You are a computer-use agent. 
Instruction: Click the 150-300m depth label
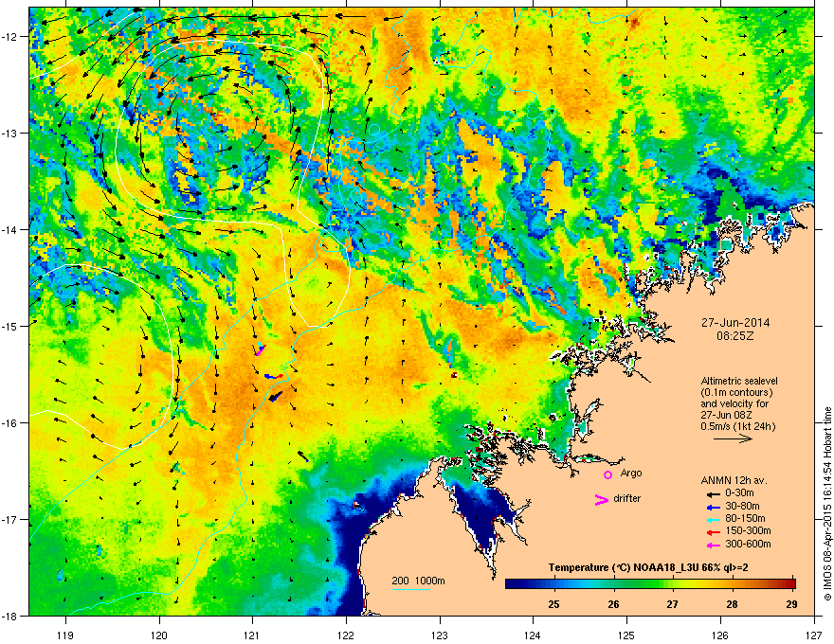tap(748, 530)
